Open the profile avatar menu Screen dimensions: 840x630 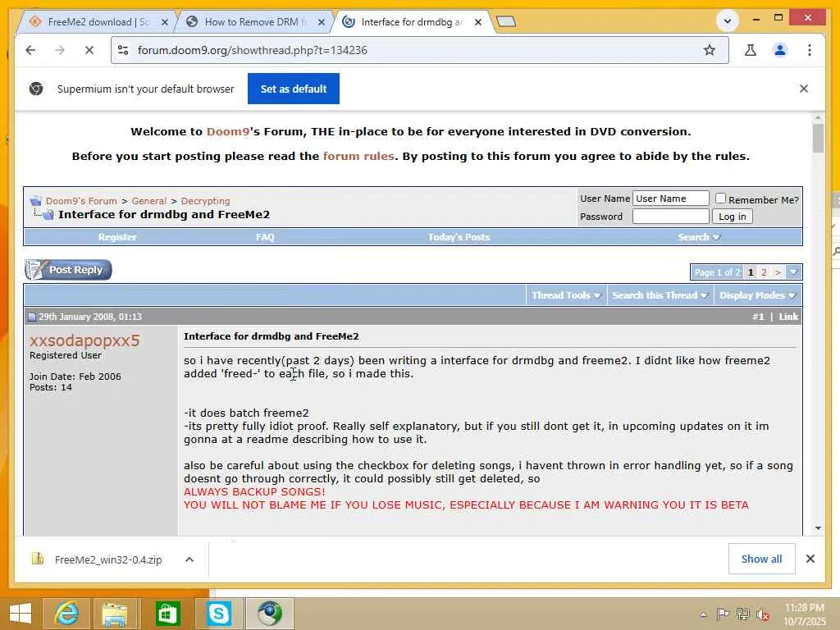point(780,50)
